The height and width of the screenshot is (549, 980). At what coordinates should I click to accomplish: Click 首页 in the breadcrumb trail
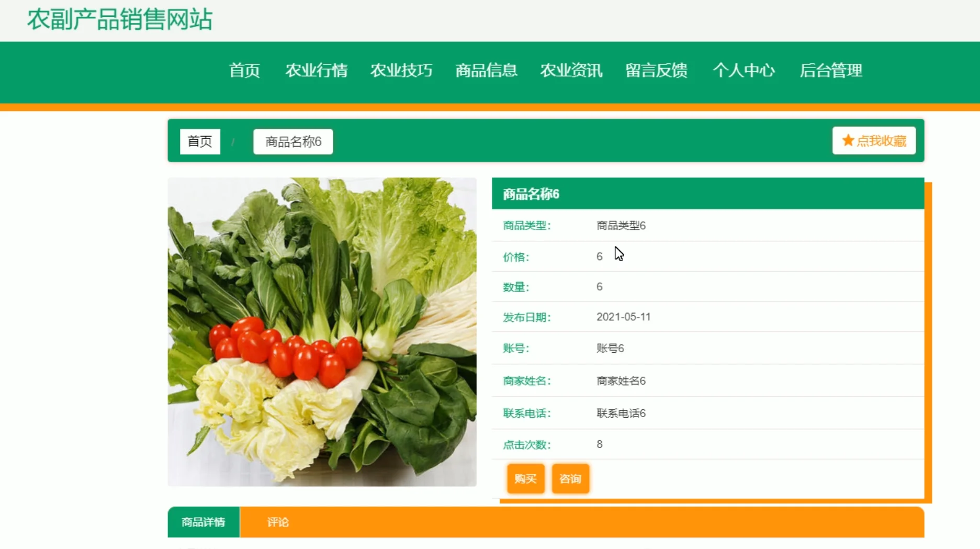pyautogui.click(x=200, y=140)
